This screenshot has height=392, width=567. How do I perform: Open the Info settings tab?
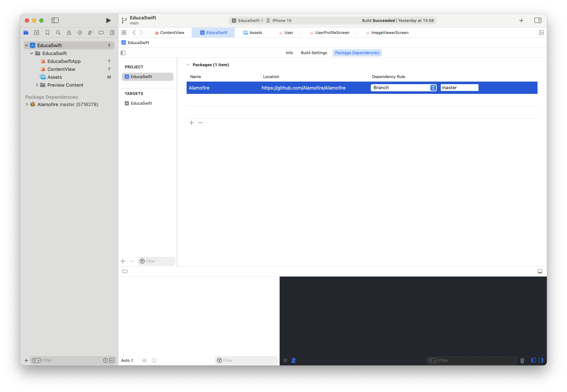click(x=289, y=53)
